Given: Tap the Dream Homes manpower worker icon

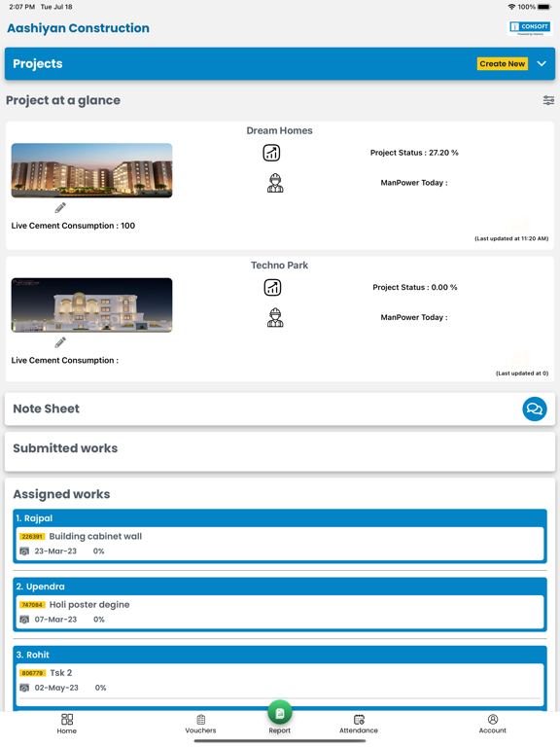Looking at the screenshot, I should (275, 183).
